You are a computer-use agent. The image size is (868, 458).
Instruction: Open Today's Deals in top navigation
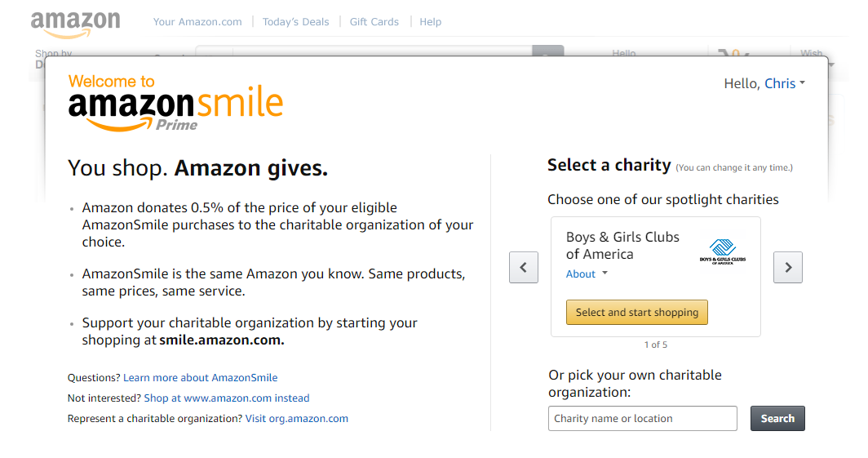pos(295,21)
